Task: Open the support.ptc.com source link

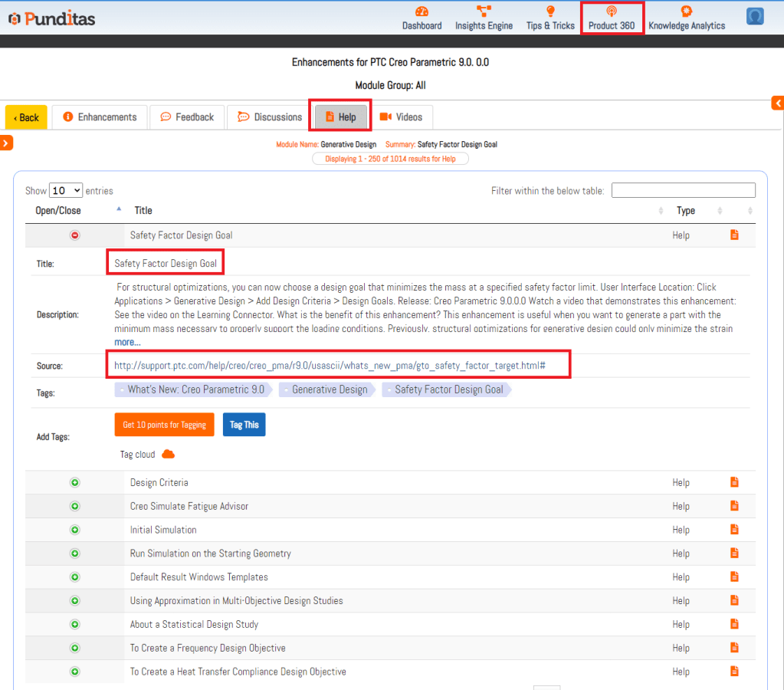Action: click(x=330, y=366)
